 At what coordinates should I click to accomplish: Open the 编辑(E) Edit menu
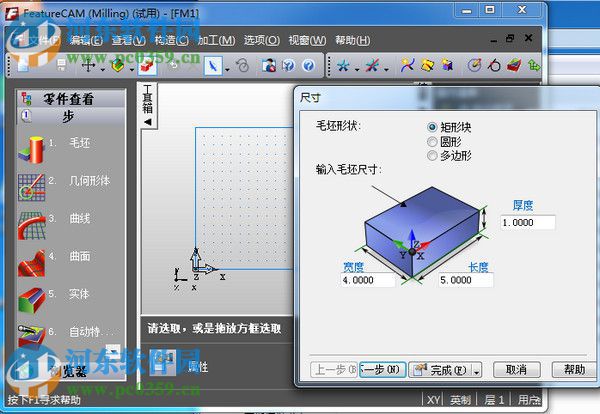86,40
